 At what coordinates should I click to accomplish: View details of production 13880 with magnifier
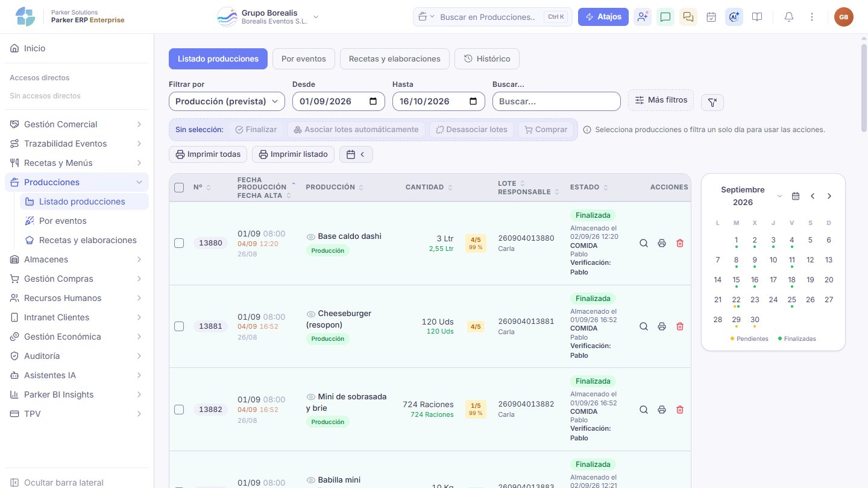point(644,243)
